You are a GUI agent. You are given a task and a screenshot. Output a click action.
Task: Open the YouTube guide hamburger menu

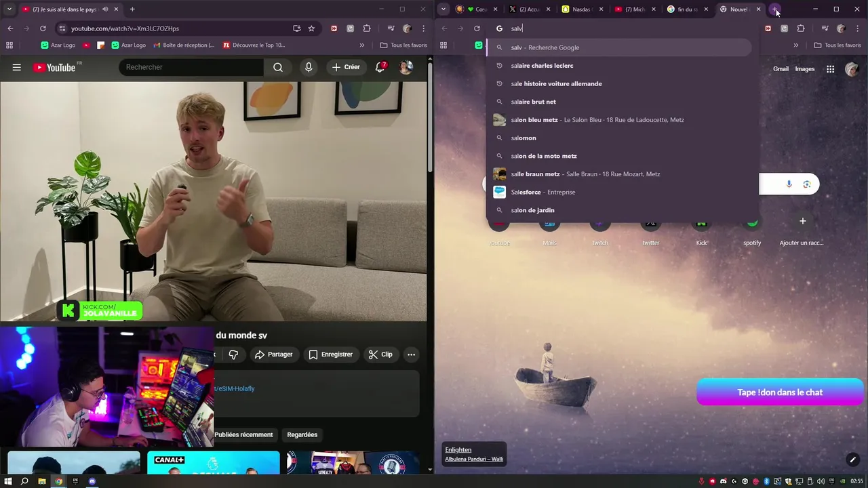click(x=16, y=67)
